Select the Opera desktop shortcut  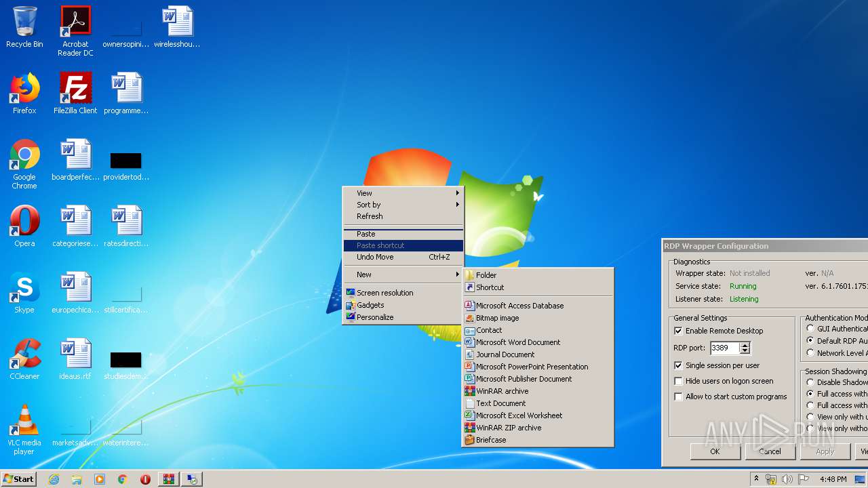[24, 226]
